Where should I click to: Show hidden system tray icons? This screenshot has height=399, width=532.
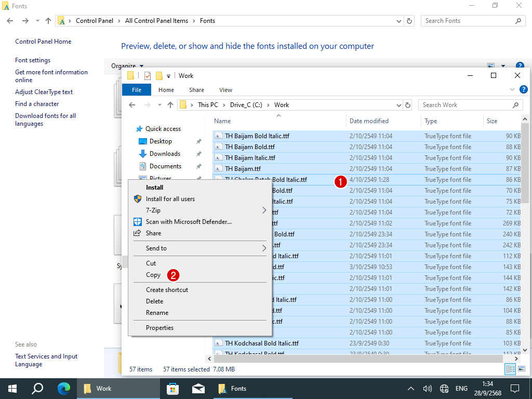[x=411, y=388]
